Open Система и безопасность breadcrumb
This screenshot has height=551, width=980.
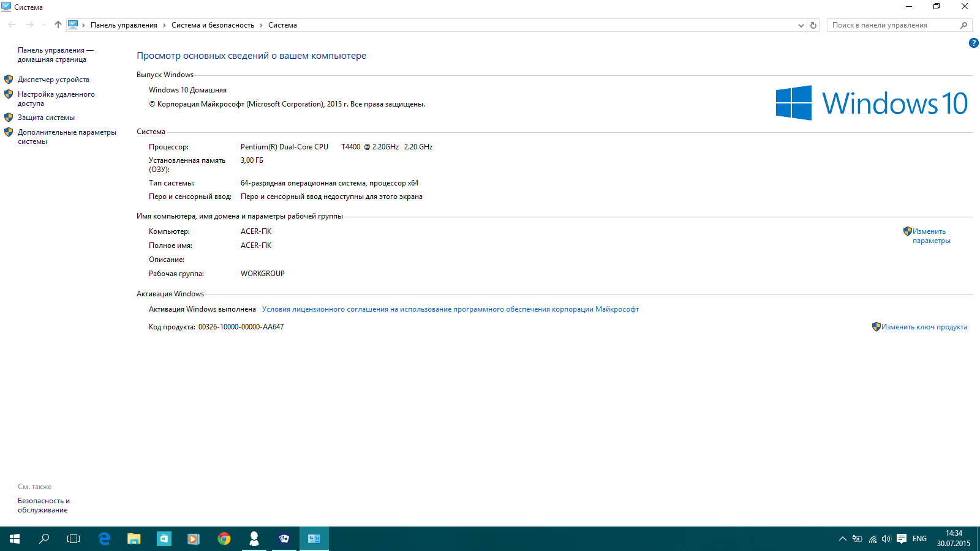click(213, 25)
